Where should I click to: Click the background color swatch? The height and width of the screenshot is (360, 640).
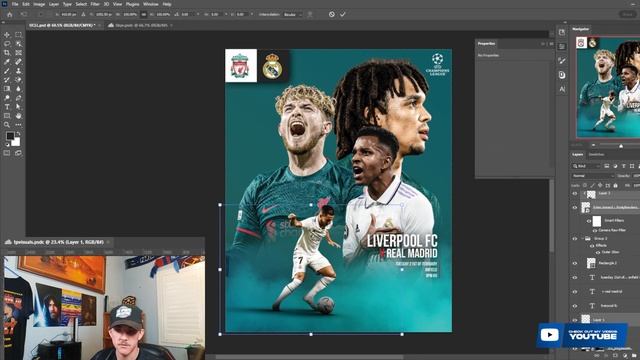click(x=16, y=142)
